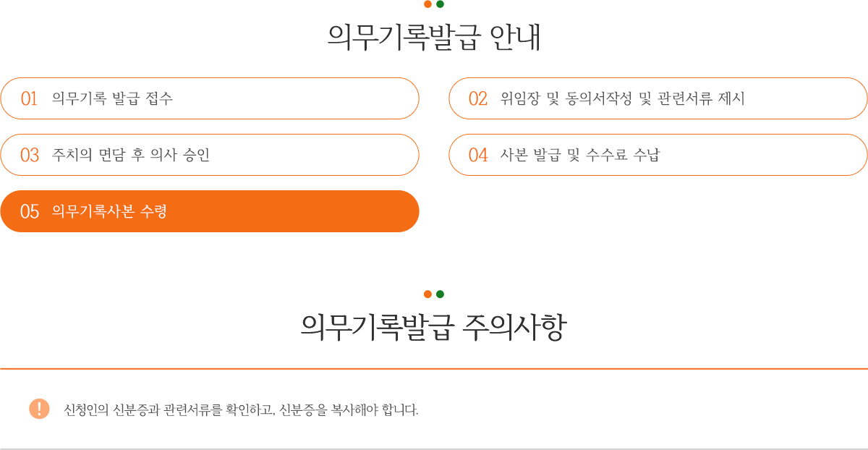The width and height of the screenshot is (868, 450).
Task: Open the 사본 발급 및 수수료 수납 step
Action: pyautogui.click(x=658, y=155)
